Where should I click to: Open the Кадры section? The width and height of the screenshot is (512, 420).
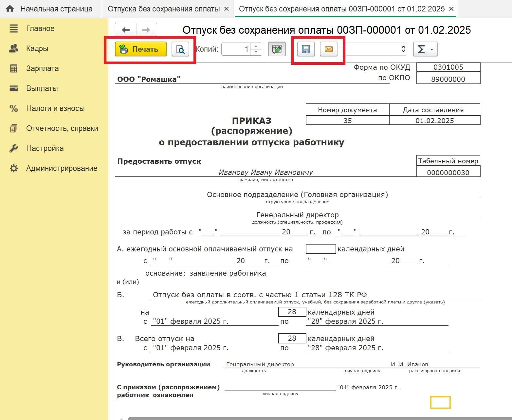coord(37,48)
